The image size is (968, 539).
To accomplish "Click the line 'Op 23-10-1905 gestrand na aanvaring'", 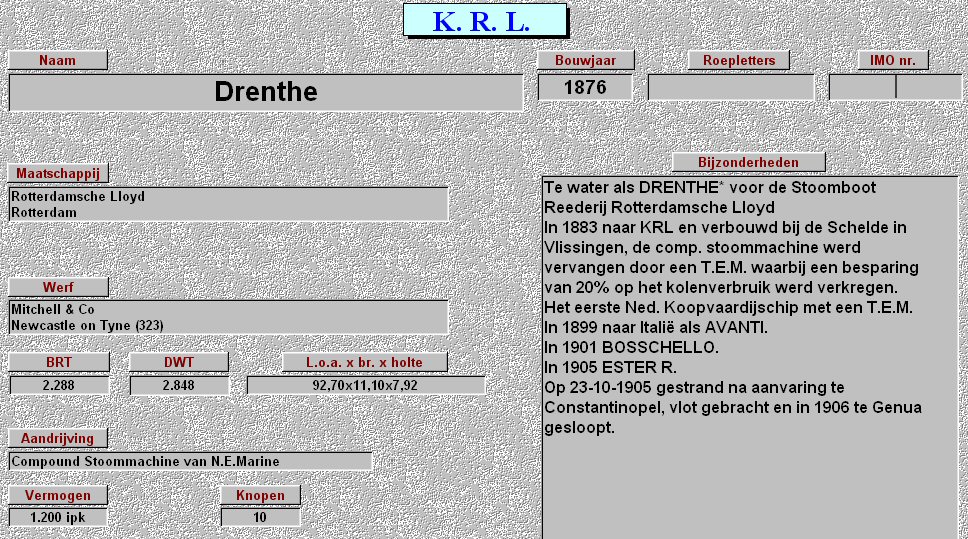I will (x=694, y=388).
